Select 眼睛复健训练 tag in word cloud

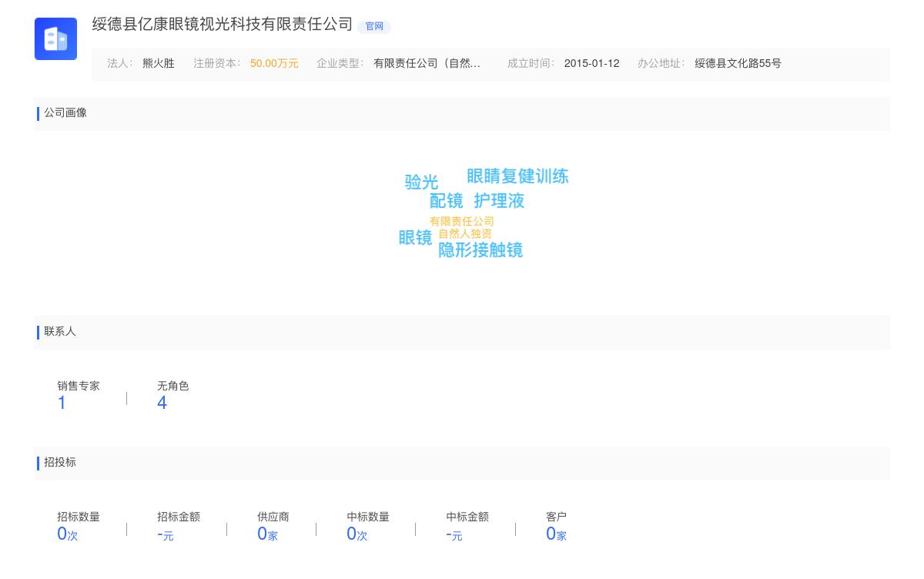(x=517, y=176)
